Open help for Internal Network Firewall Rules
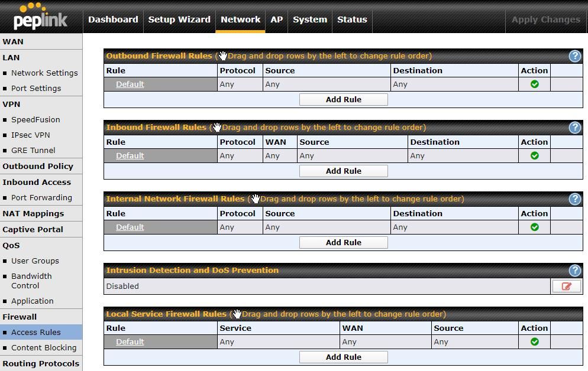Viewport: 588px width, 371px height. coord(574,199)
